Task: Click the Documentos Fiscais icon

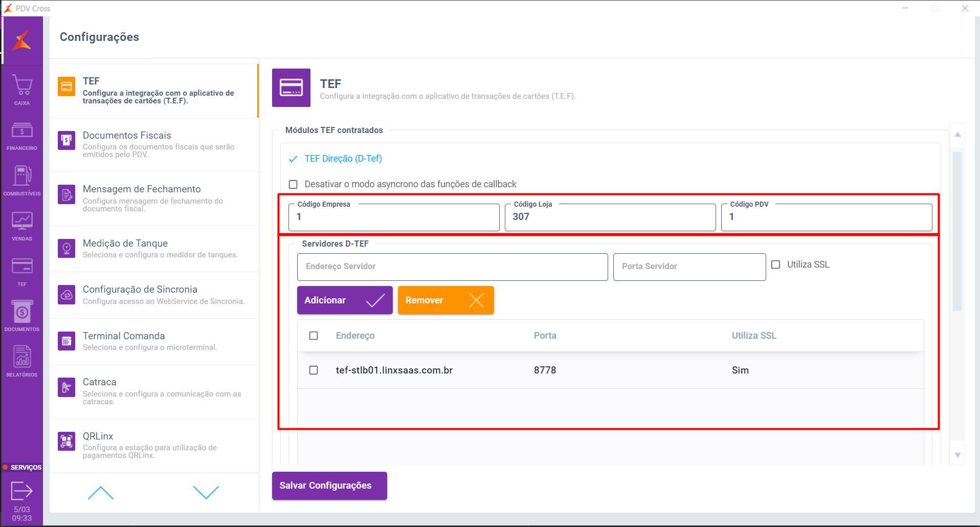Action: [66, 140]
